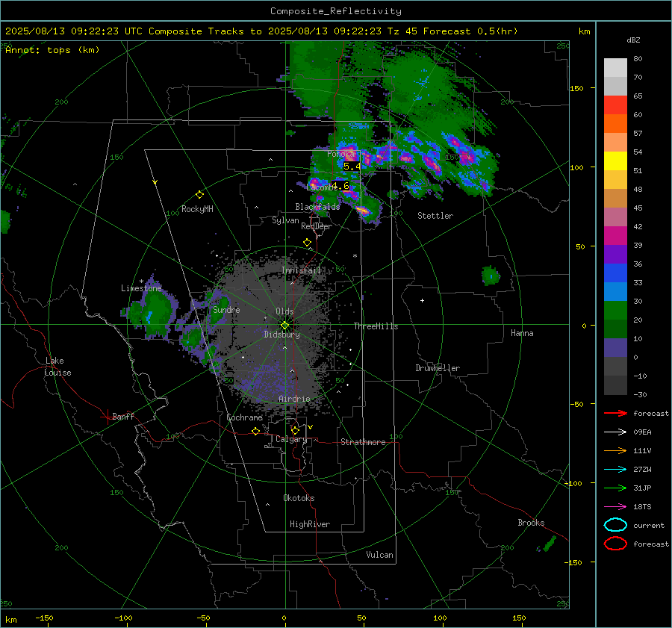Click the red cross marker at Banff
This screenshot has width=672, height=628.
tap(107, 417)
